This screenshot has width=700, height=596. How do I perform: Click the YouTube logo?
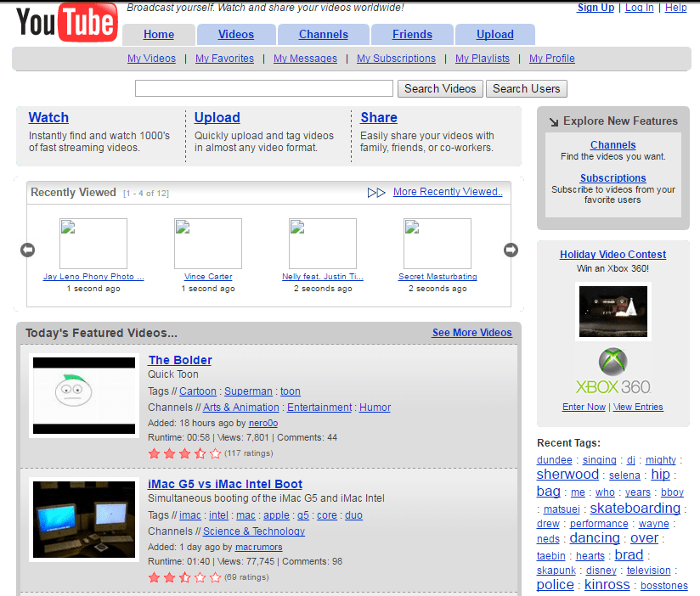(x=67, y=22)
